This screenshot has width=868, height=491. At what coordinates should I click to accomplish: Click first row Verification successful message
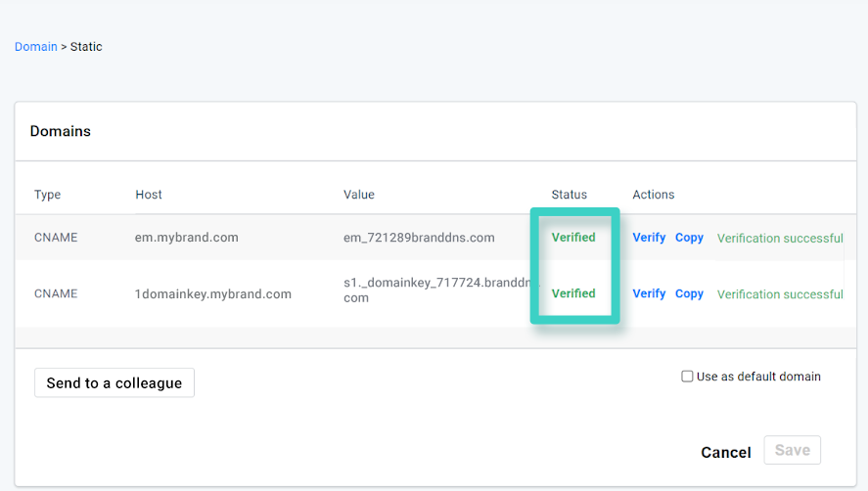pyautogui.click(x=780, y=238)
